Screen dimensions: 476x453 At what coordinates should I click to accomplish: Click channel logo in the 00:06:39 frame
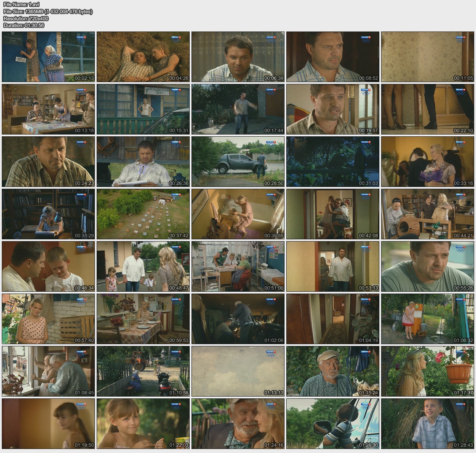(x=271, y=38)
